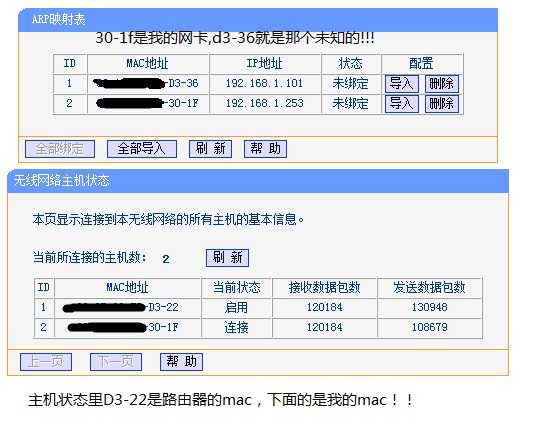Click 当前状态 column header

(236, 288)
